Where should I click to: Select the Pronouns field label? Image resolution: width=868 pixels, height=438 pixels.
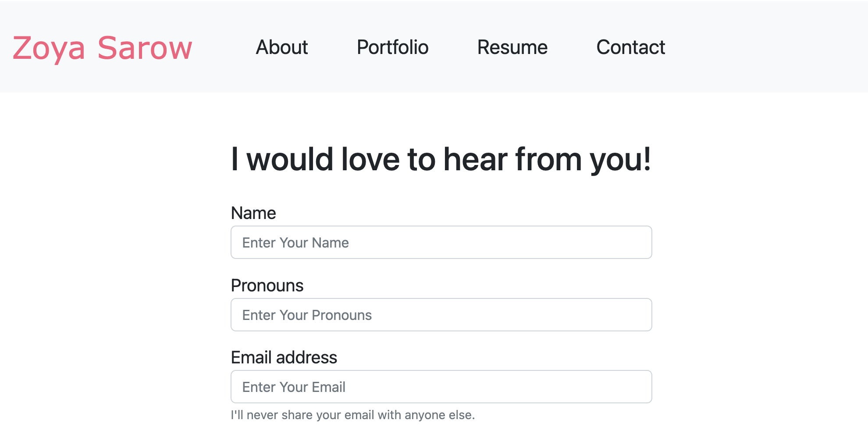click(267, 286)
